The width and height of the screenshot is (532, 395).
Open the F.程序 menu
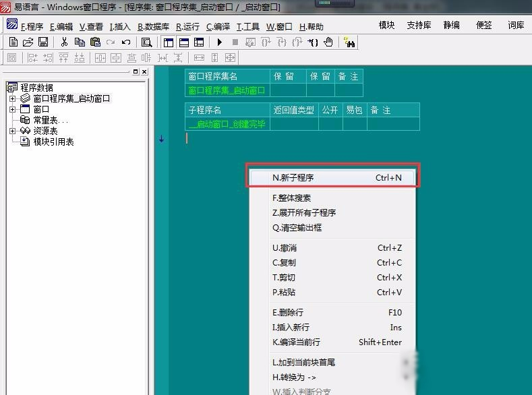(32, 26)
